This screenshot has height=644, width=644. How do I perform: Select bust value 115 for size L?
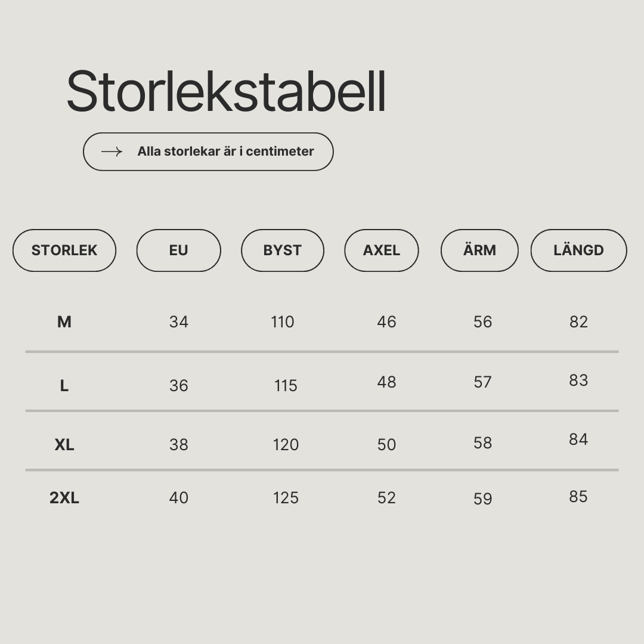286,386
